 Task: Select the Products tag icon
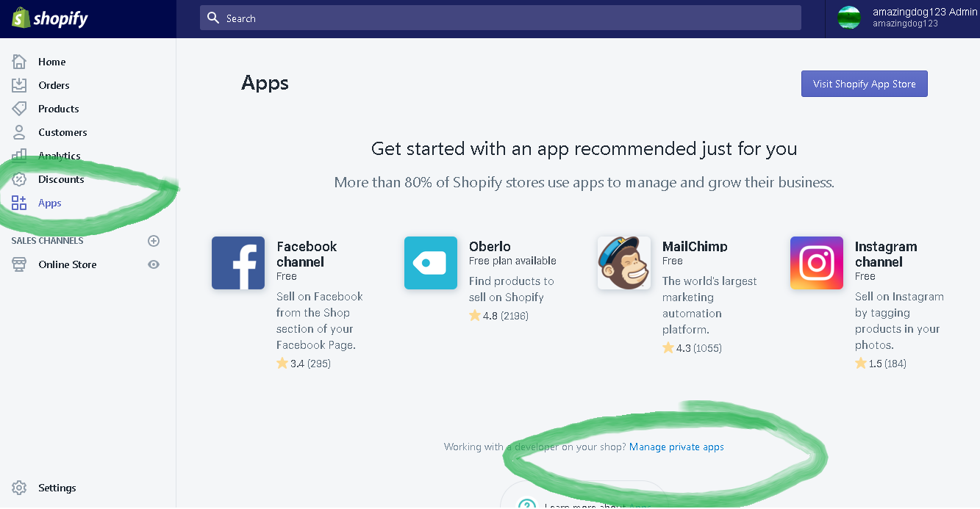point(19,109)
